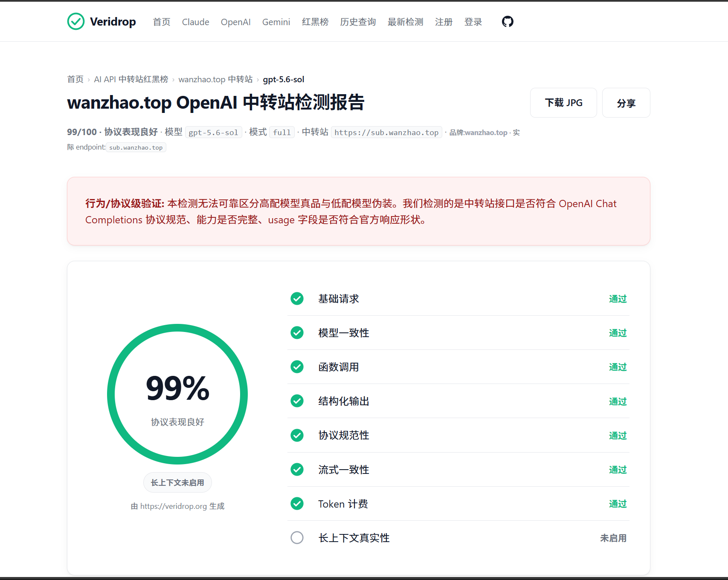This screenshot has width=728, height=580.
Task: Click 通过 status in 函数调用 row
Action: (618, 367)
